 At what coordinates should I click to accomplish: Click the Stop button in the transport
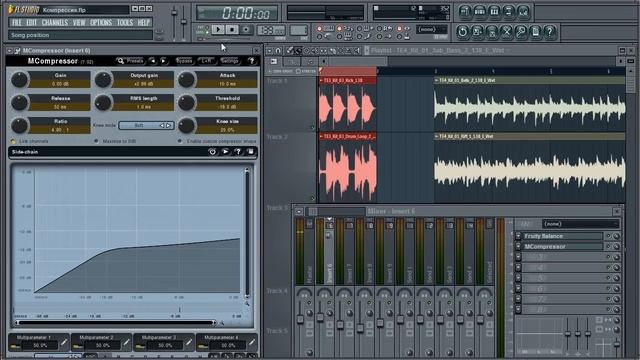[232, 29]
